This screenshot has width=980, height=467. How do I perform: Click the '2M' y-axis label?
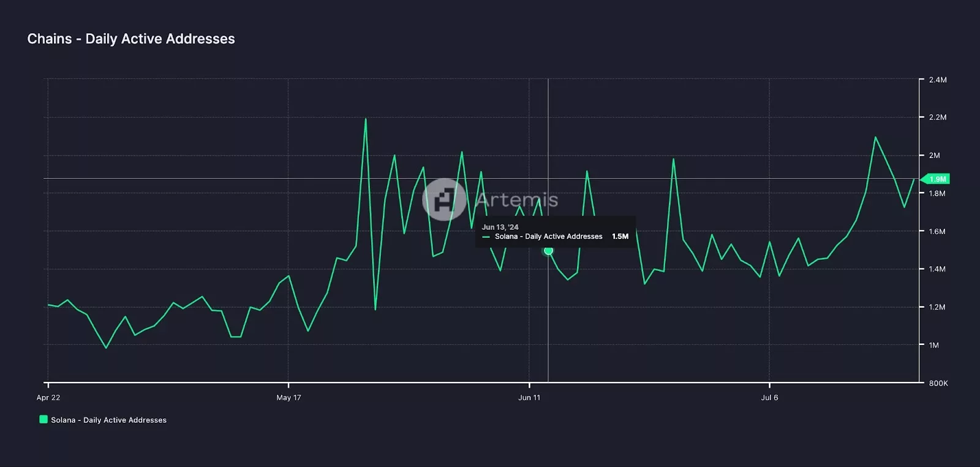934,155
